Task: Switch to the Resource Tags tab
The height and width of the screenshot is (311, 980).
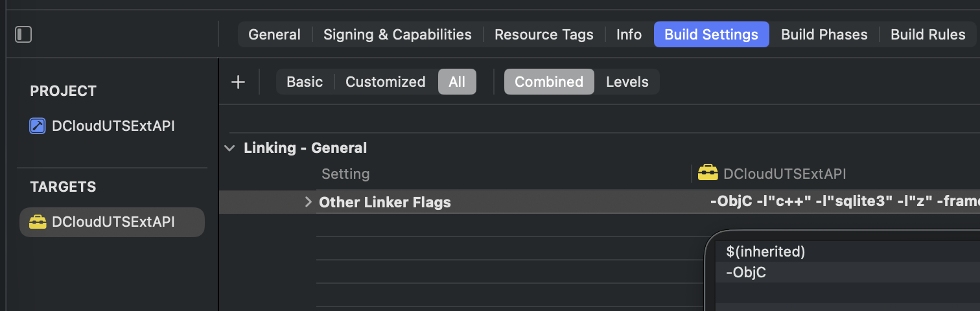Action: (544, 34)
